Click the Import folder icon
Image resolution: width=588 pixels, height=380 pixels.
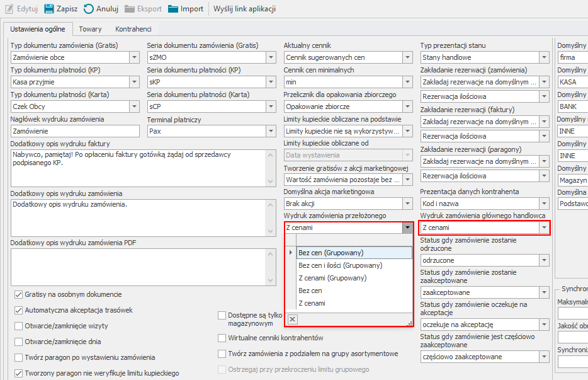click(173, 9)
